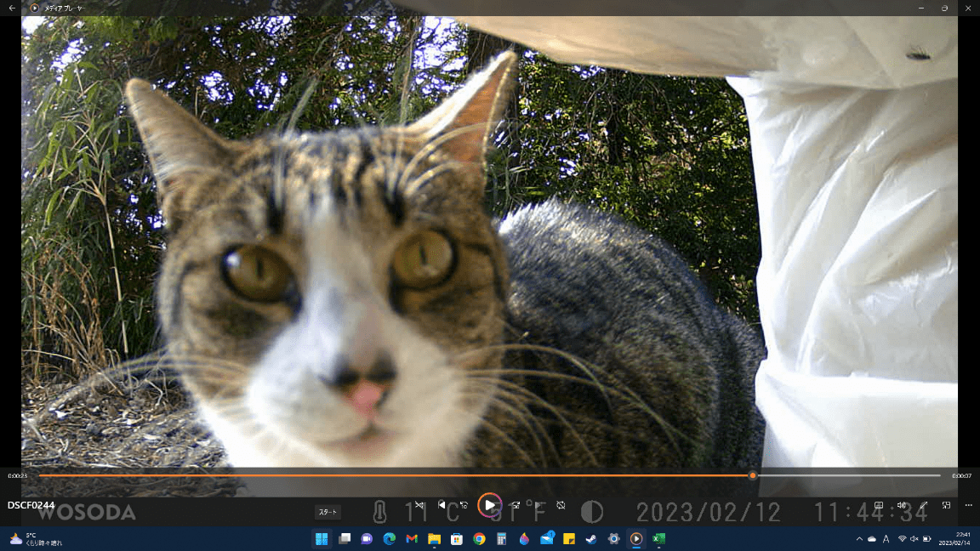Open the battery status tray icon
The height and width of the screenshot is (551, 980).
[927, 538]
